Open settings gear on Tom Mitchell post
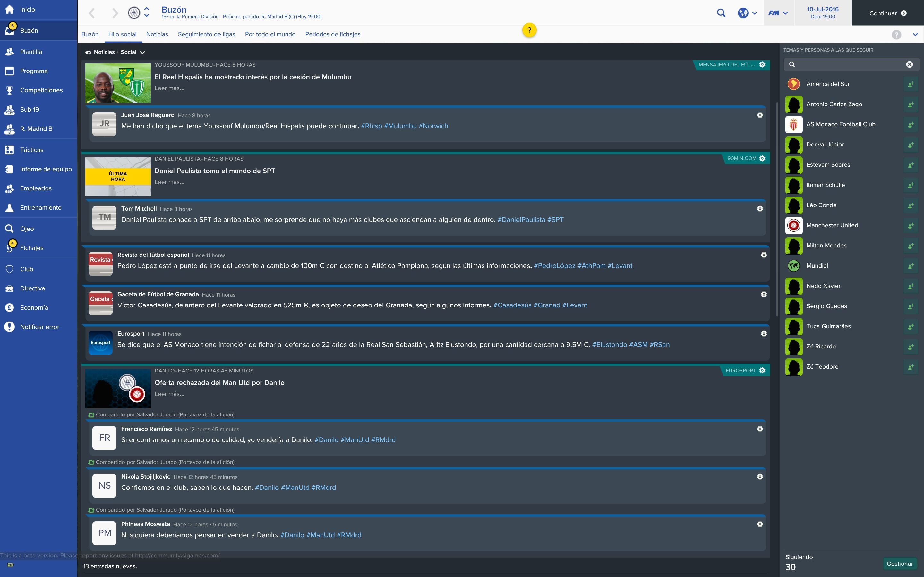This screenshot has height=577, width=924. coord(760,209)
